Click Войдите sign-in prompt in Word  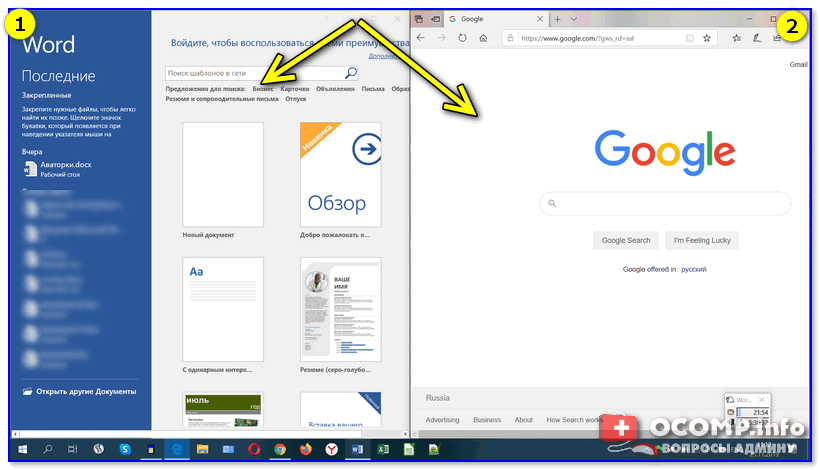tap(290, 43)
